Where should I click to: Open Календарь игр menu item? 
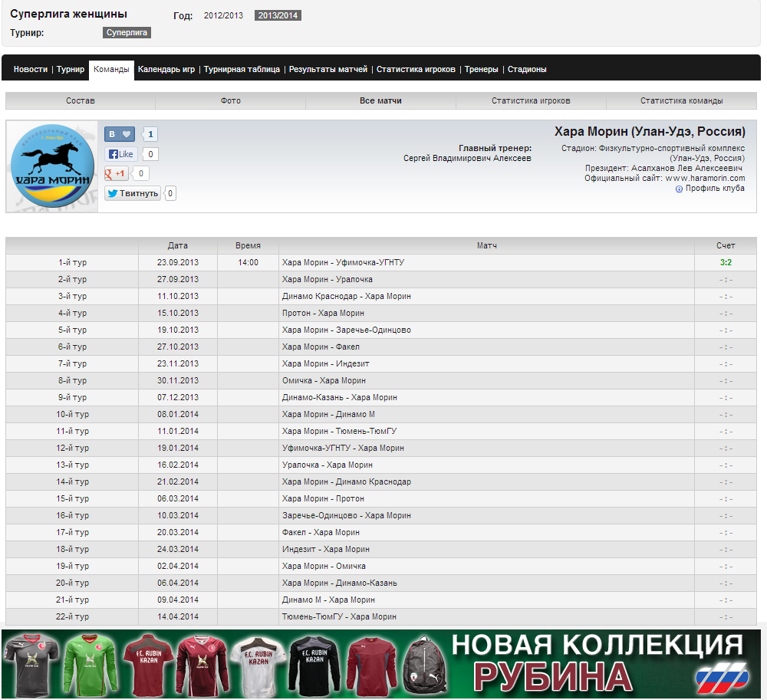pyautogui.click(x=166, y=70)
